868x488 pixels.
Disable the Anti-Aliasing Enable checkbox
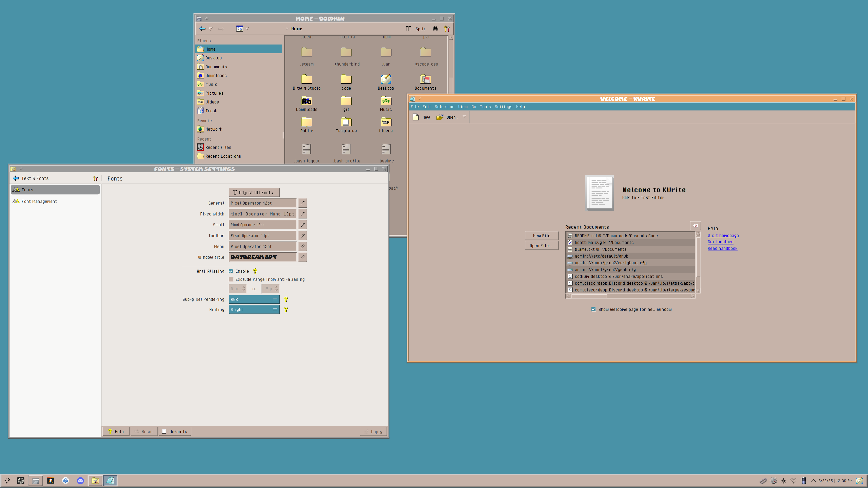tap(231, 271)
